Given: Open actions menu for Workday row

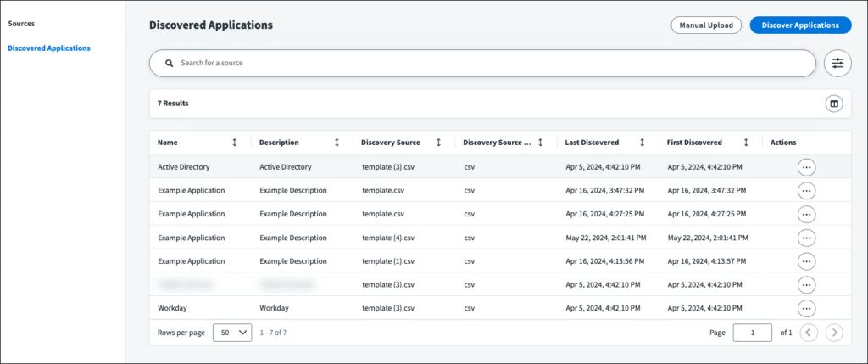Looking at the screenshot, I should click(x=806, y=308).
